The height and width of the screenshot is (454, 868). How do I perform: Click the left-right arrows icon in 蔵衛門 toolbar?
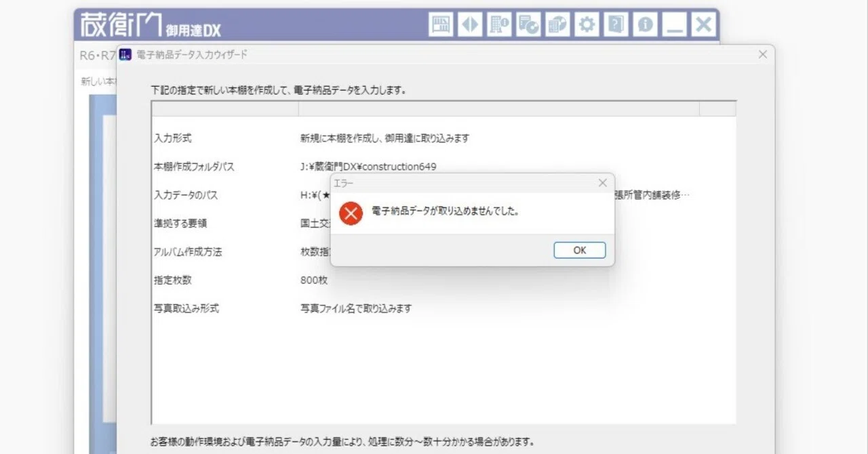(471, 25)
